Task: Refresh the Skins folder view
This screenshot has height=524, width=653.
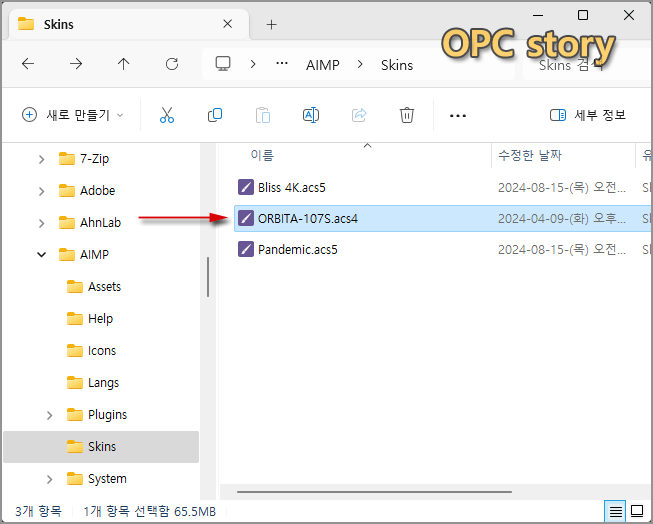Action: (172, 64)
